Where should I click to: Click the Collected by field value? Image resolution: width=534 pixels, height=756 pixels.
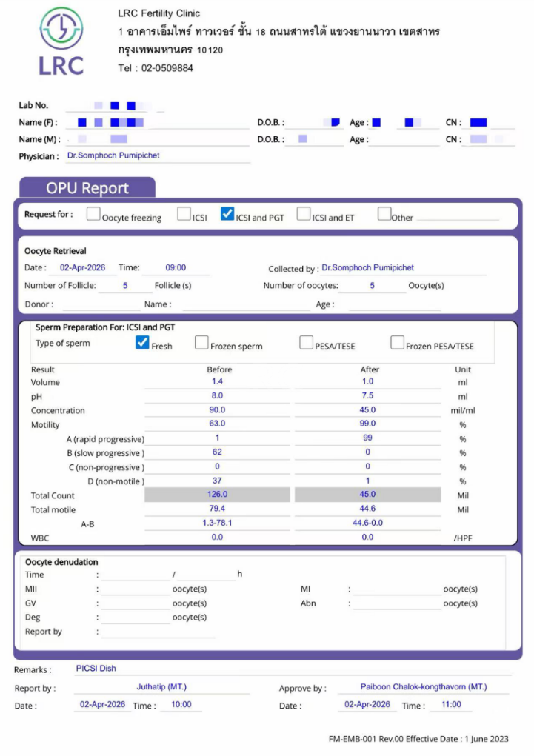click(403, 268)
